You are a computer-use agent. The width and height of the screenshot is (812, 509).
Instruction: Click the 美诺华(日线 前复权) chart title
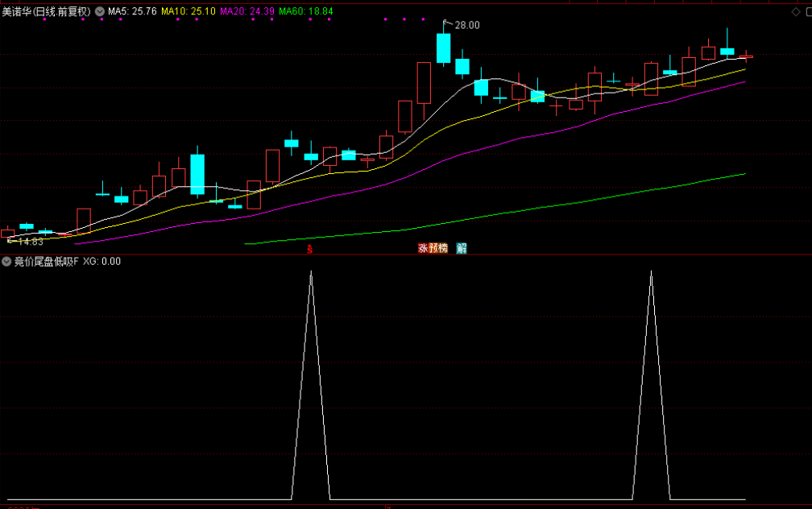tap(47, 12)
